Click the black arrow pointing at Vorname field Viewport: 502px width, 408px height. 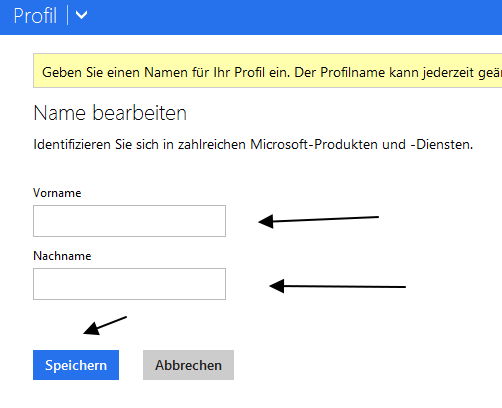(x=318, y=221)
